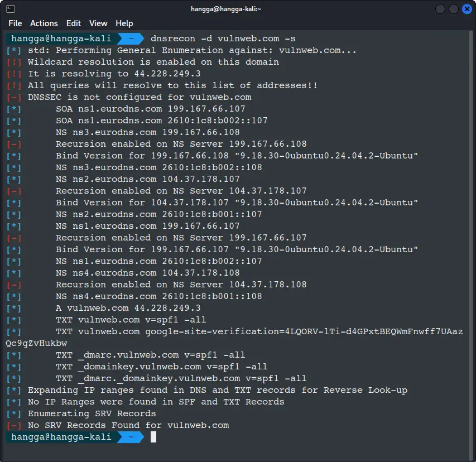Screen dimensions: 476x462
Task: Click the "DNSSEC is not configured" warning line
Action: 140,97
